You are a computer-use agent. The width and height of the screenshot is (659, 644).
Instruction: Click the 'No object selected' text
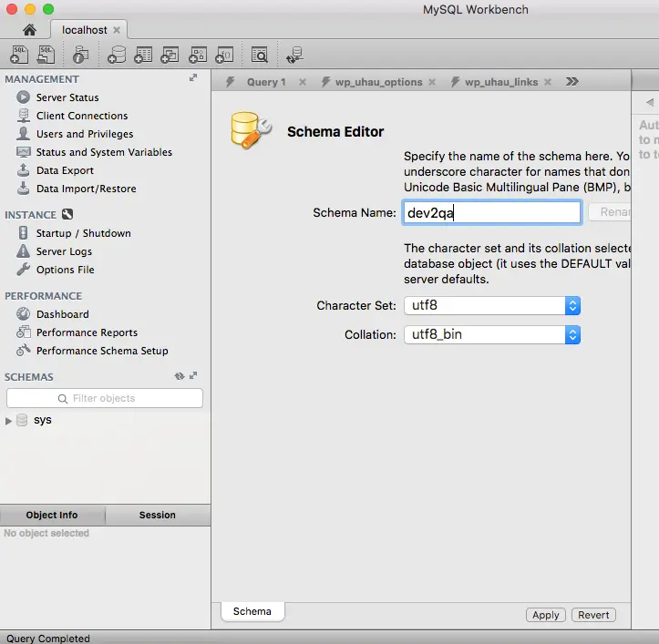point(46,533)
